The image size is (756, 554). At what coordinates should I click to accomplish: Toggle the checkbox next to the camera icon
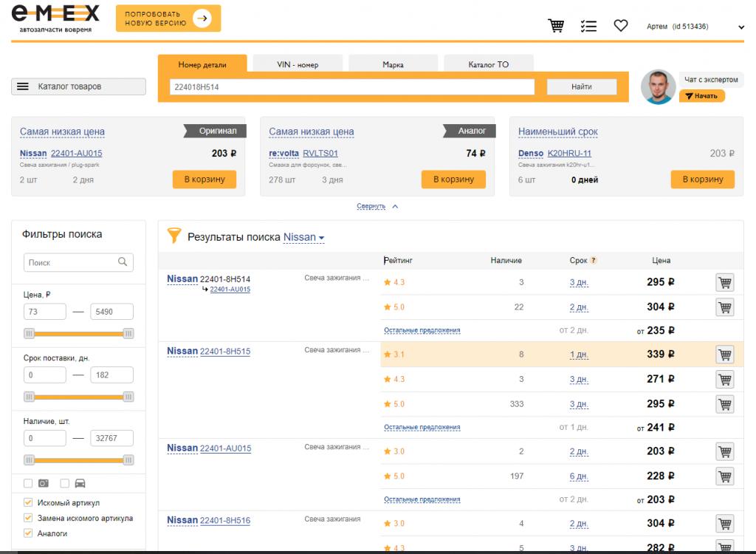28,483
